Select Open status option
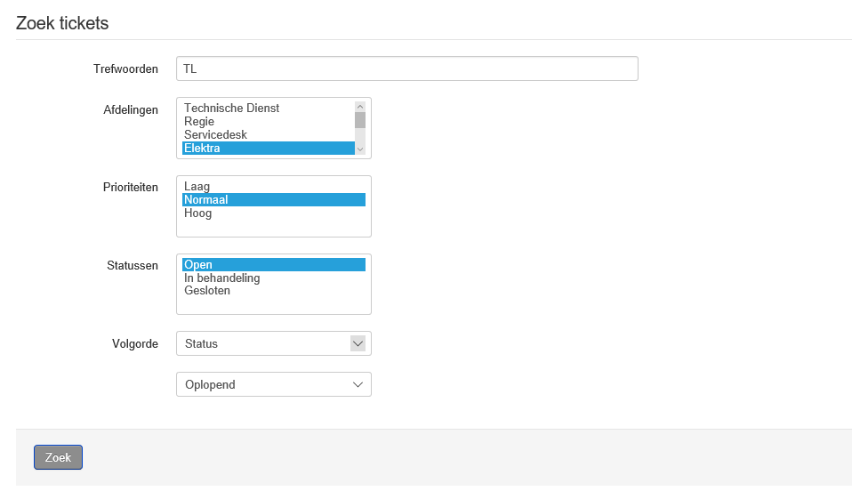 pyautogui.click(x=274, y=264)
